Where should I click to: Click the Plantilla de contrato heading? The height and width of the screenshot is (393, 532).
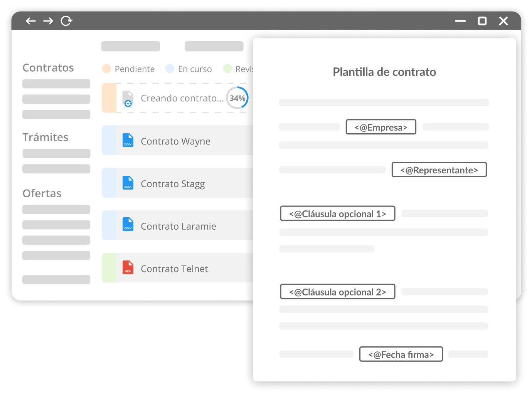384,72
